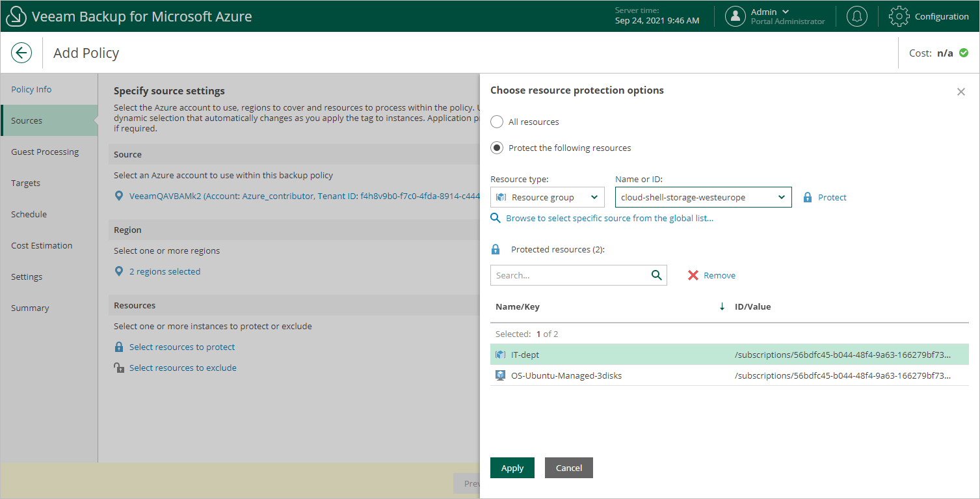Click the OS-Ubuntu-Managed-3disks VM icon
The height and width of the screenshot is (499, 980).
click(500, 375)
